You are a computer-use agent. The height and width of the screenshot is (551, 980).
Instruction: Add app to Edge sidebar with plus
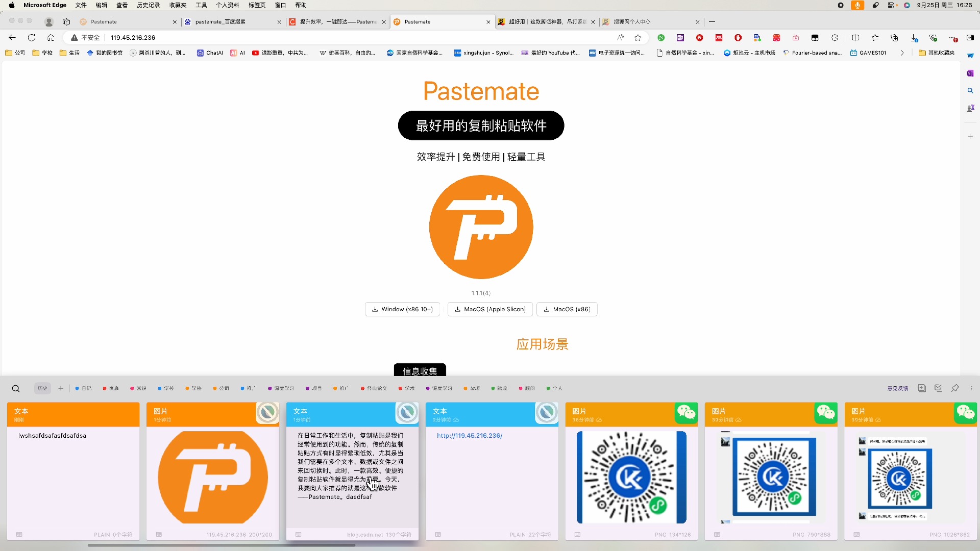pyautogui.click(x=970, y=136)
